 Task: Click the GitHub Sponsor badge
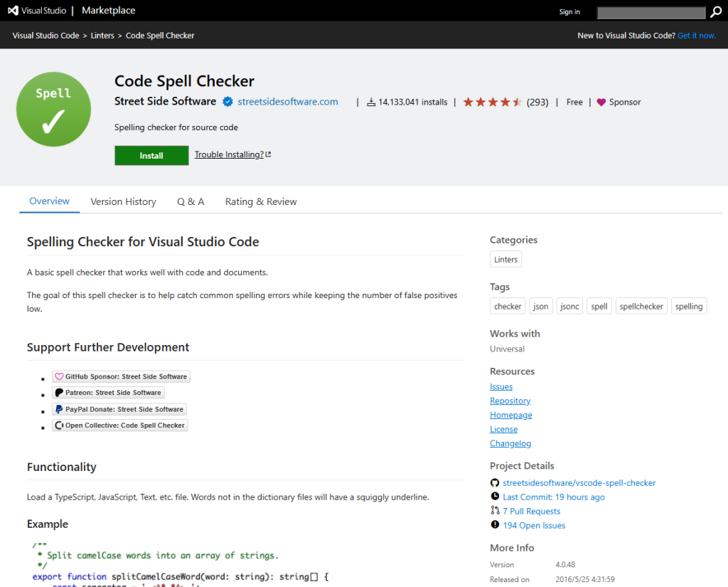click(121, 376)
